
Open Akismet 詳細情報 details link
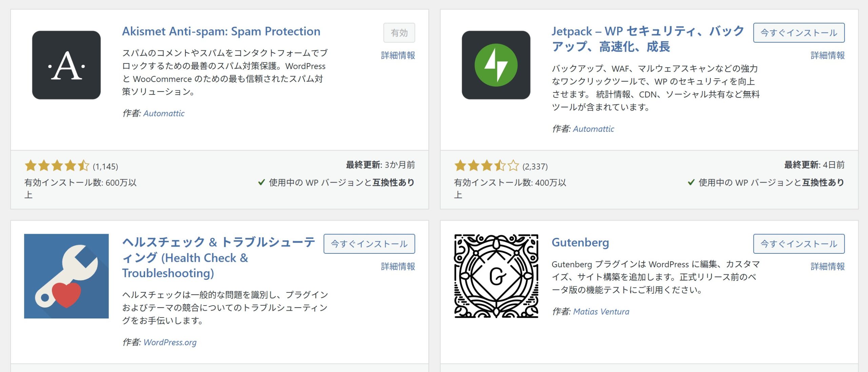point(398,55)
